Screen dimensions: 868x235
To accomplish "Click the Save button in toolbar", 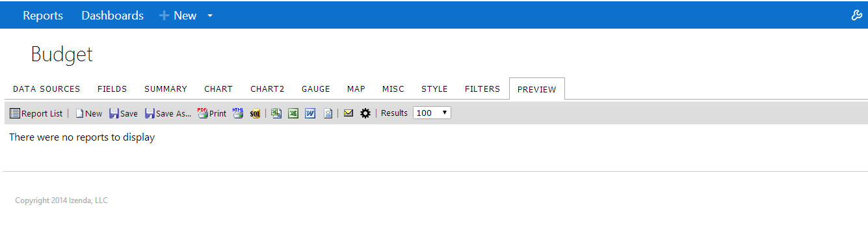I will 124,113.
